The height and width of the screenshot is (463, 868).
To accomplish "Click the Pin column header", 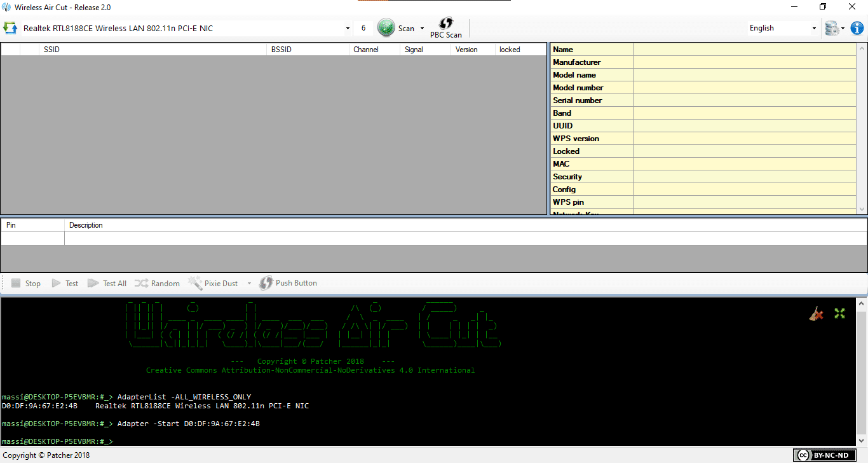I will pyautogui.click(x=32, y=225).
